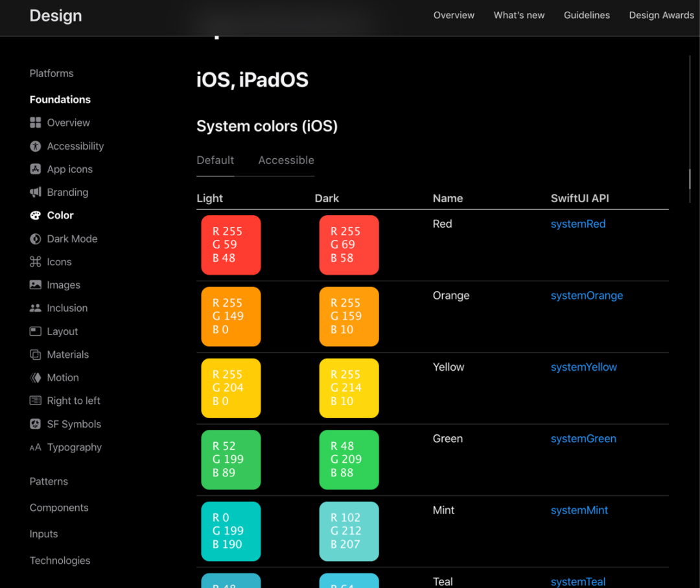Click the dark Mint swatch R 102
The image size is (700, 588).
click(349, 532)
